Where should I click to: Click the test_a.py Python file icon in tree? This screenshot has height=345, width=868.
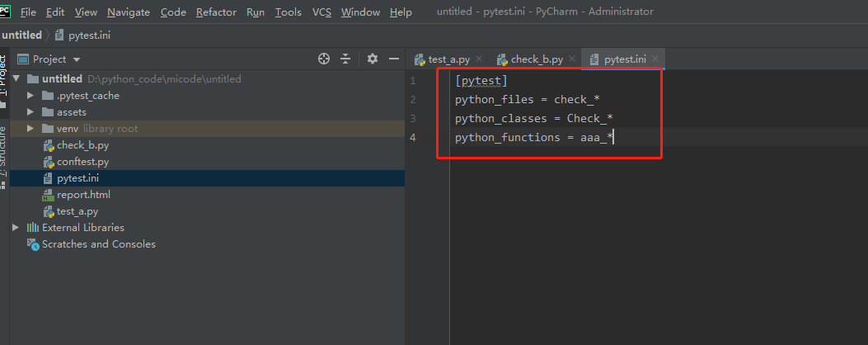pyautogui.click(x=49, y=212)
